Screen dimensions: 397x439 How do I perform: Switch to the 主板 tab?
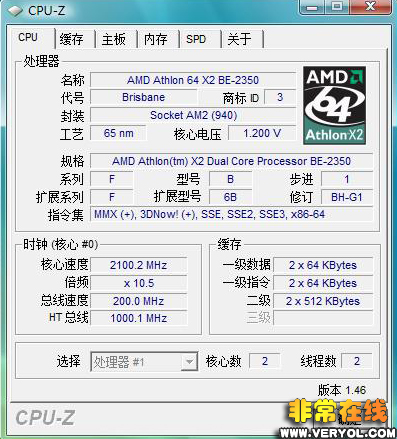pyautogui.click(x=114, y=39)
